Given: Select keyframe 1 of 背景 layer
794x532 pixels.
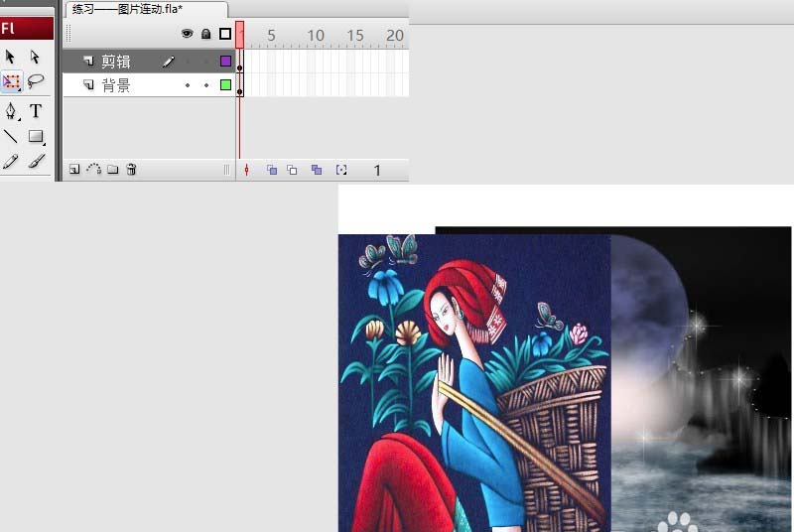Looking at the screenshot, I should (x=239, y=85).
